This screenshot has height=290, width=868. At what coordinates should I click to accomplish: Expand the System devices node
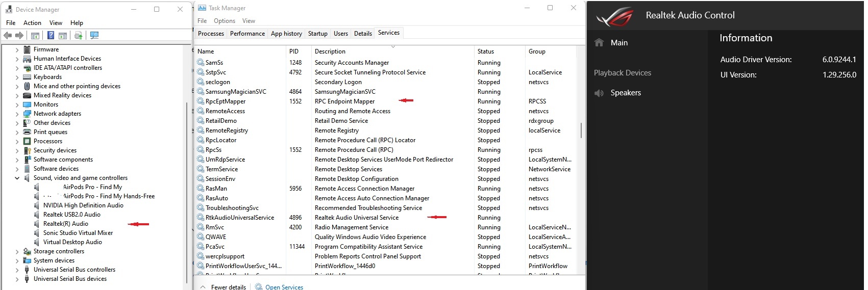coord(17,261)
